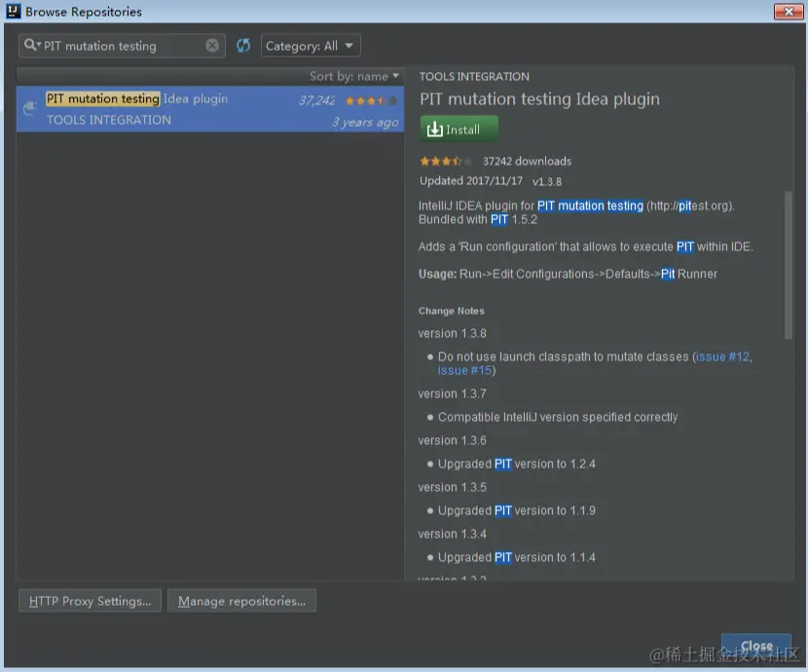Viewport: 808px width, 672px height.
Task: Click the PIT mutation testing search field
Action: coord(123,46)
